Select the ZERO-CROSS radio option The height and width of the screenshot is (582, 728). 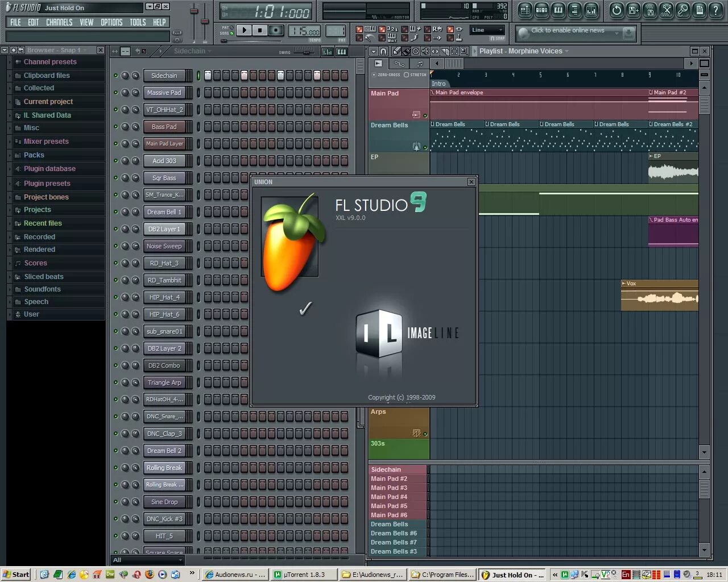386,74
